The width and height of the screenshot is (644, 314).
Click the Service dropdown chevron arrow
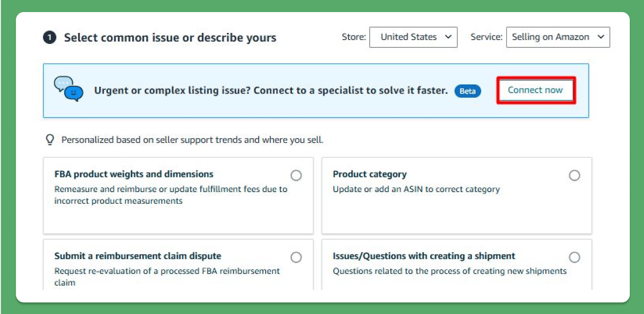601,37
